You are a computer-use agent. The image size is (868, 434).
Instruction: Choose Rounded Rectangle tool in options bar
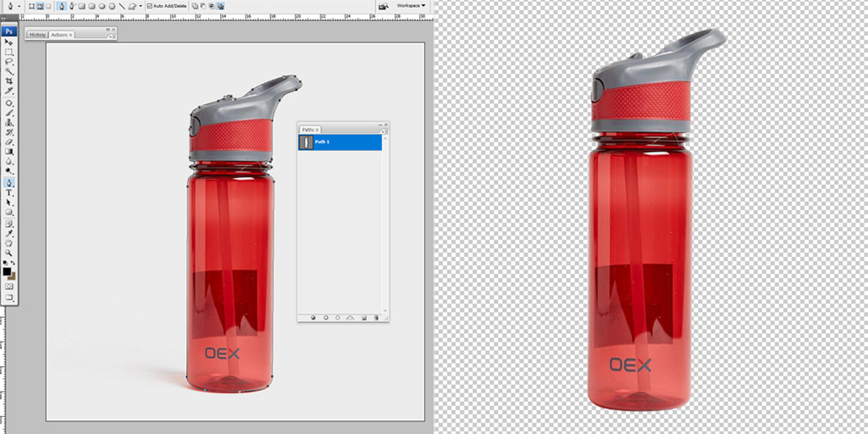click(x=92, y=6)
